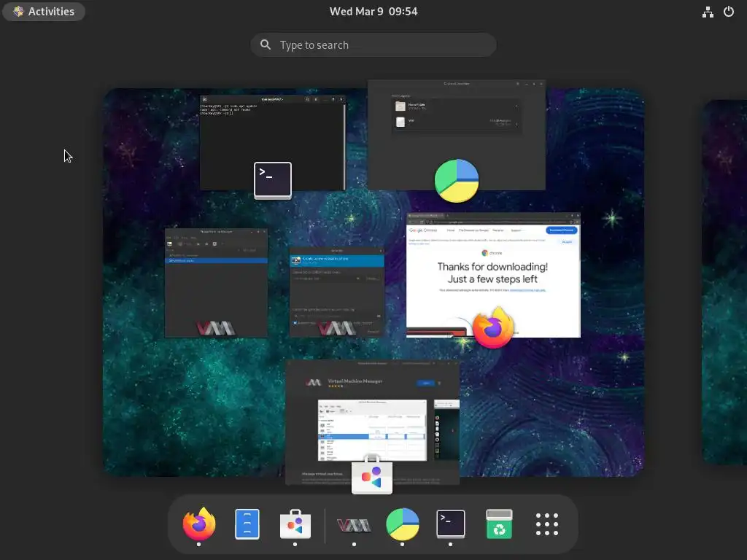747x560 pixels.
Task: Click the Activities button
Action: tap(44, 12)
